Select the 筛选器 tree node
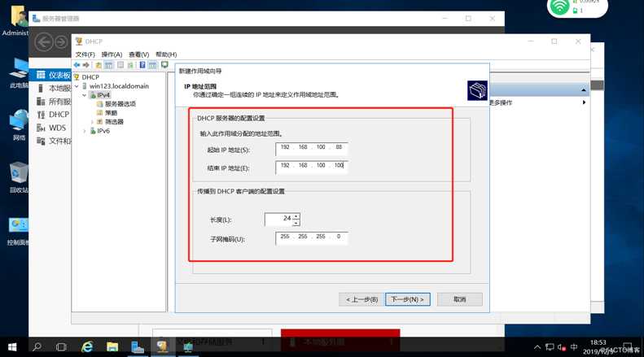The height and width of the screenshot is (357, 644). click(114, 122)
